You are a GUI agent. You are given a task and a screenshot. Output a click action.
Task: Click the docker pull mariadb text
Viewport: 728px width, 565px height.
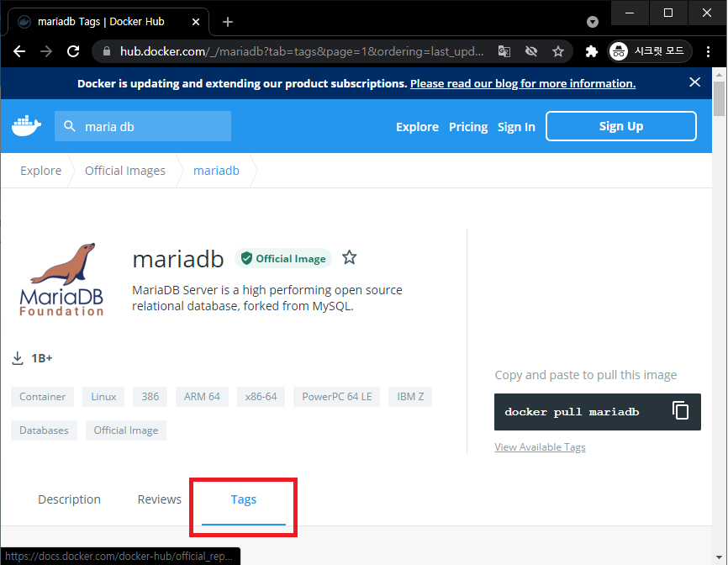(572, 412)
